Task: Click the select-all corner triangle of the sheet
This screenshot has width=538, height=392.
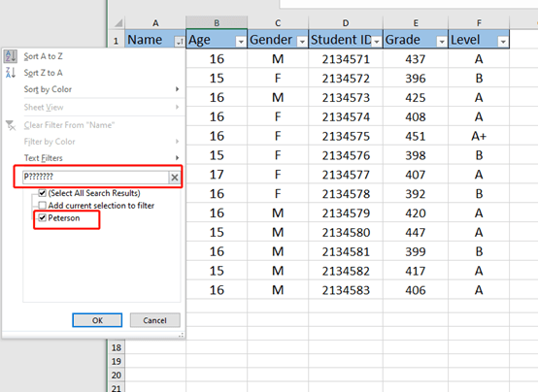Action: click(118, 23)
